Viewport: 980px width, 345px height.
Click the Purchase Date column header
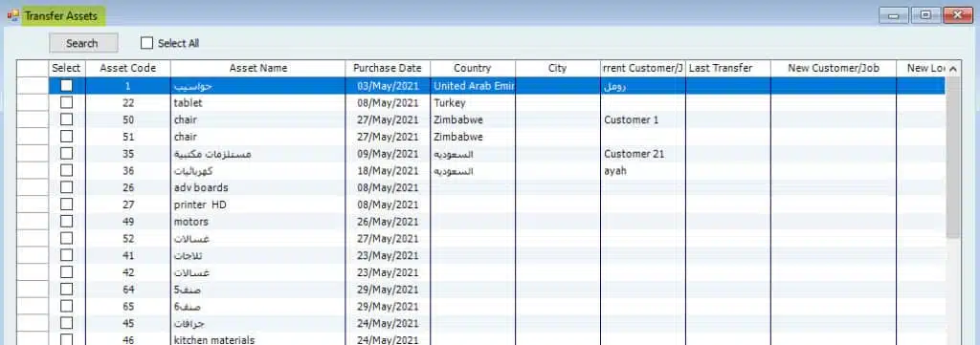pyautogui.click(x=388, y=68)
